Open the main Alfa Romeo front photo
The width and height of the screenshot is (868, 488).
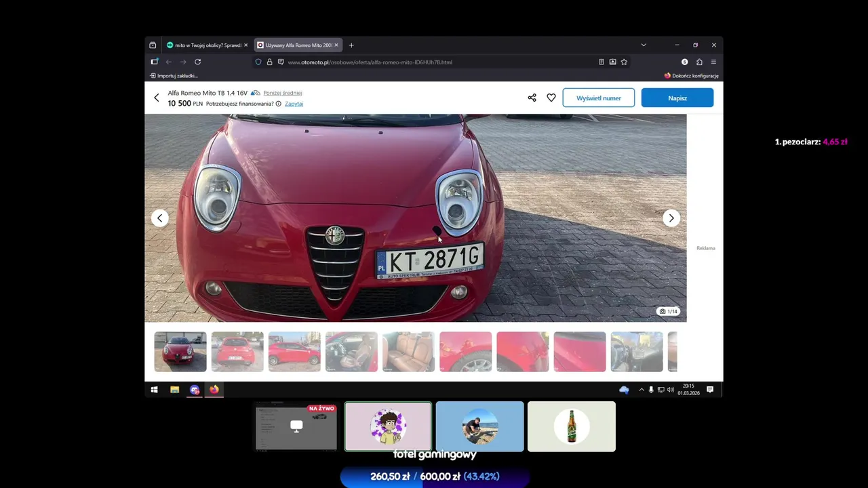(415, 218)
